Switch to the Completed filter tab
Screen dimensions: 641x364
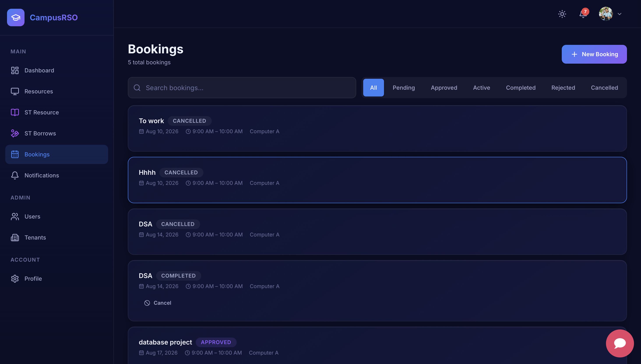click(521, 87)
